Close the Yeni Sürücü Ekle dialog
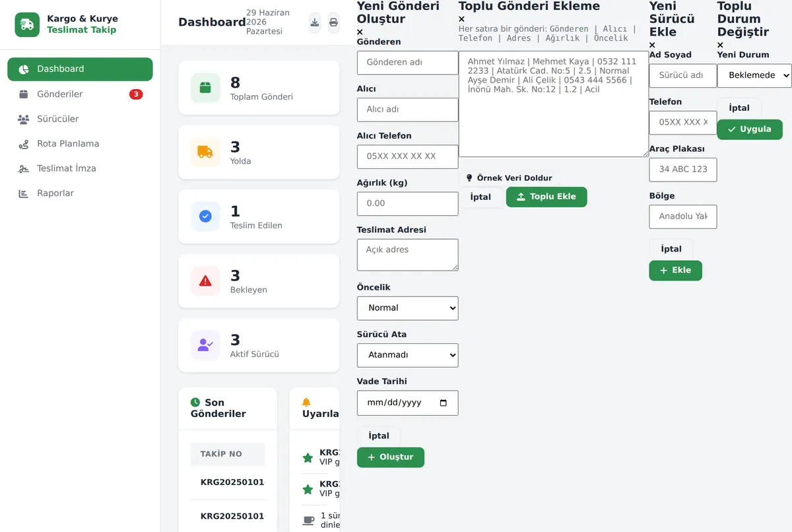792x532 pixels. [653, 45]
